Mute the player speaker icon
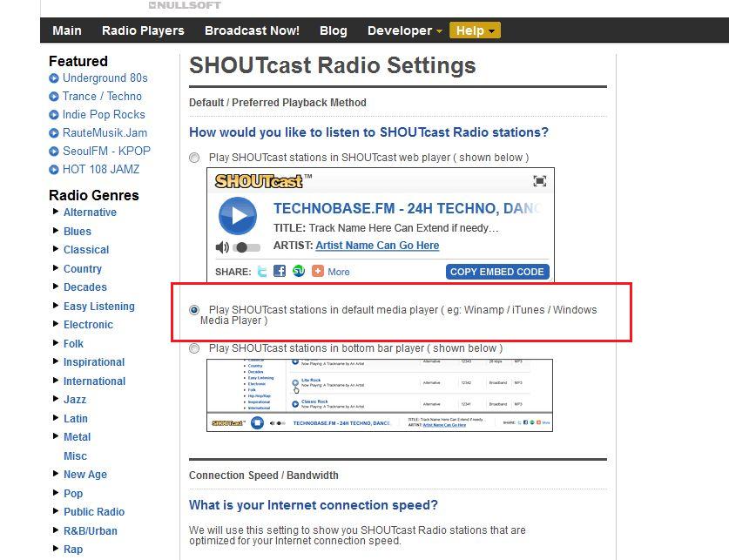The height and width of the screenshot is (560, 729). point(221,246)
